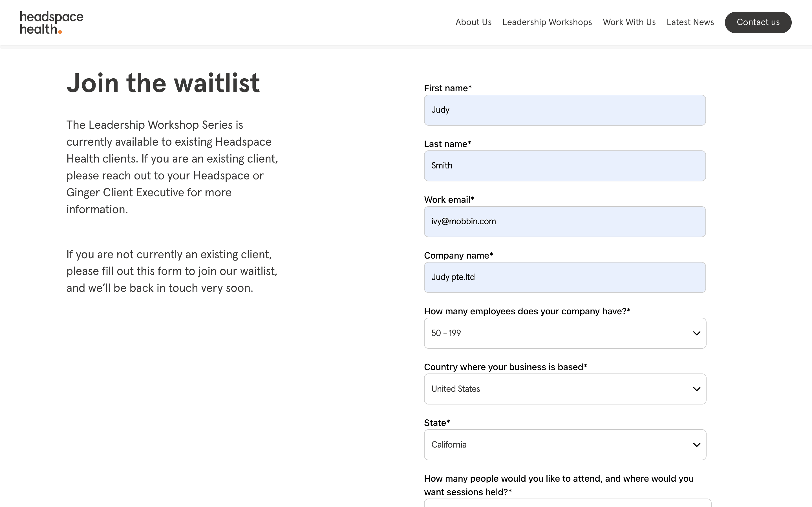Click the First name field with Judy
The image size is (812, 507).
tap(564, 110)
